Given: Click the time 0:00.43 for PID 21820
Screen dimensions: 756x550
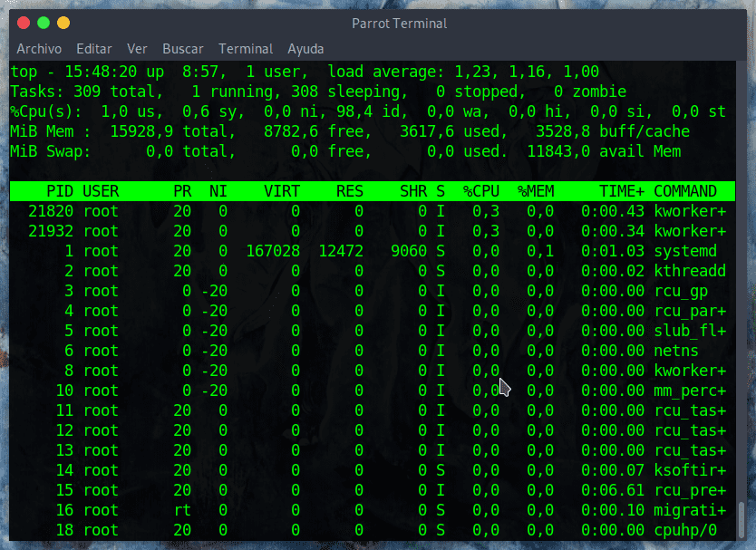Looking at the screenshot, I should point(612,211).
